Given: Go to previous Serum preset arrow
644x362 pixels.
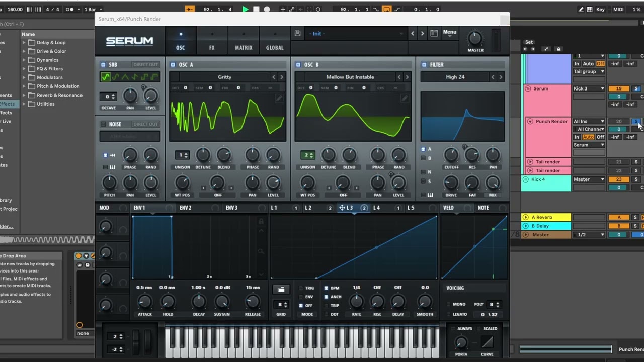Looking at the screenshot, I should (413, 33).
